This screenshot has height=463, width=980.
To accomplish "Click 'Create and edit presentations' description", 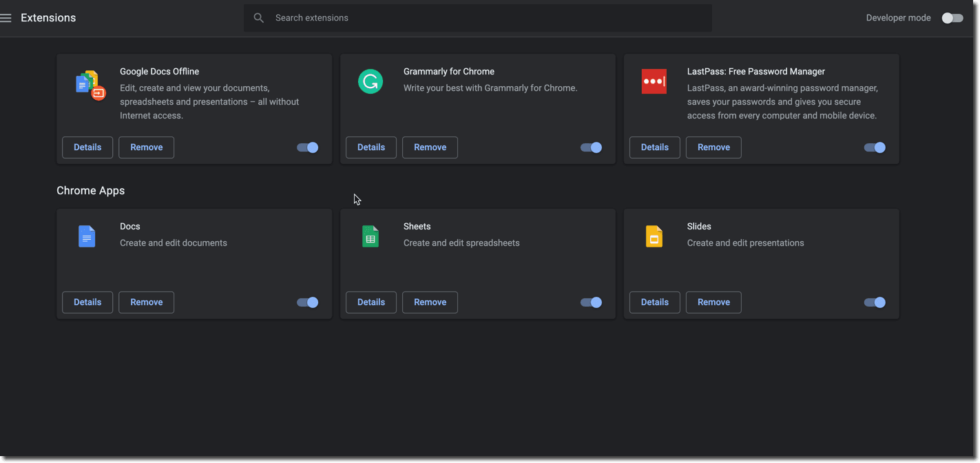I will pos(746,243).
